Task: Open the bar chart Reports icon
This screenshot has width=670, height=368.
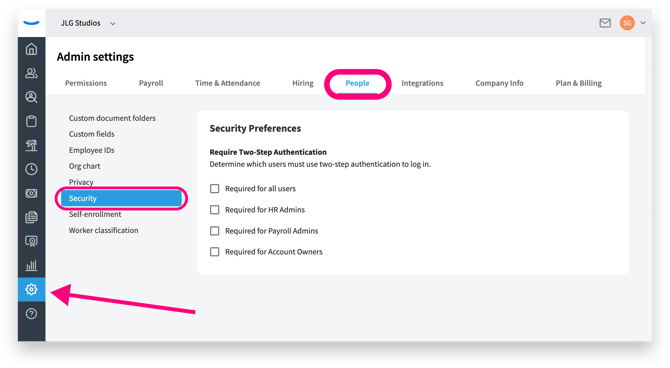Action: [31, 265]
